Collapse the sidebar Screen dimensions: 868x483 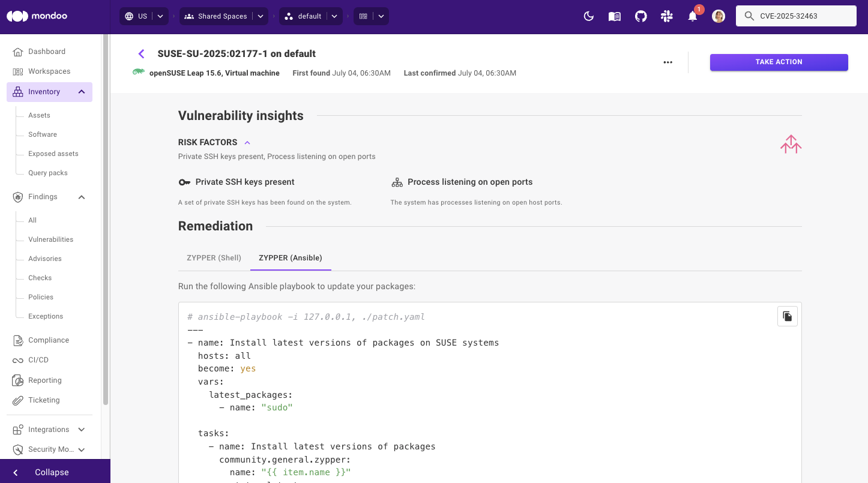point(55,472)
